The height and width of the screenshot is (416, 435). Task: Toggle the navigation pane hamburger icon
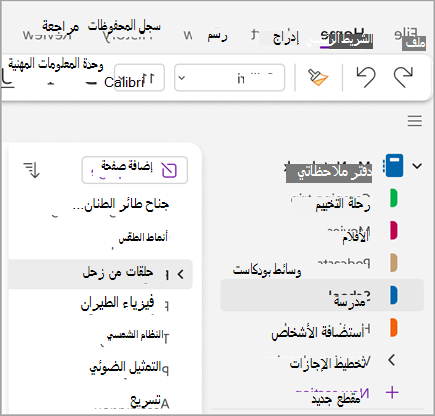coord(415,121)
